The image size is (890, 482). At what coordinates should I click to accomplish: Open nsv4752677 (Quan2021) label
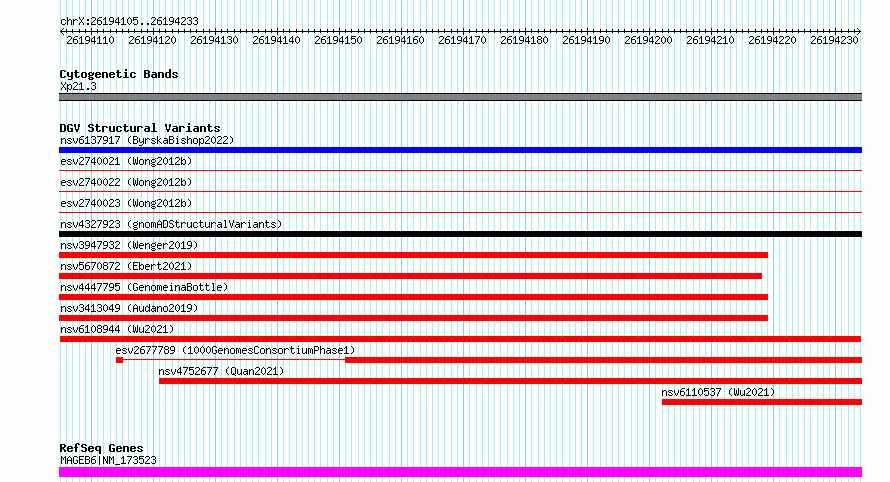point(221,371)
